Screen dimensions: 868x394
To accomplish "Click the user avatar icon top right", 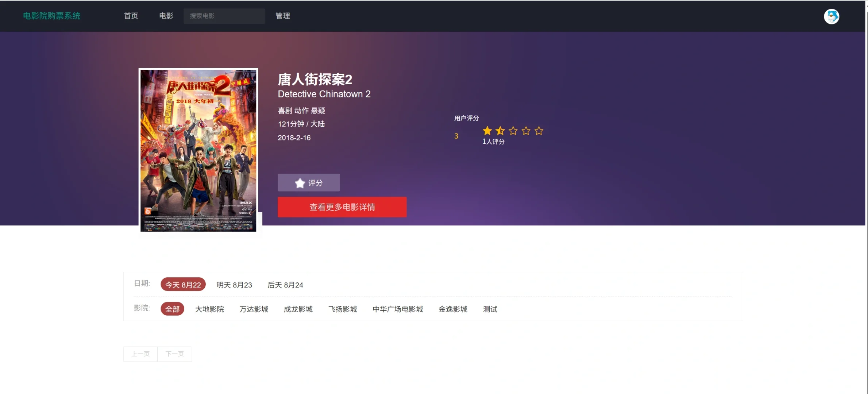I will coord(832,16).
